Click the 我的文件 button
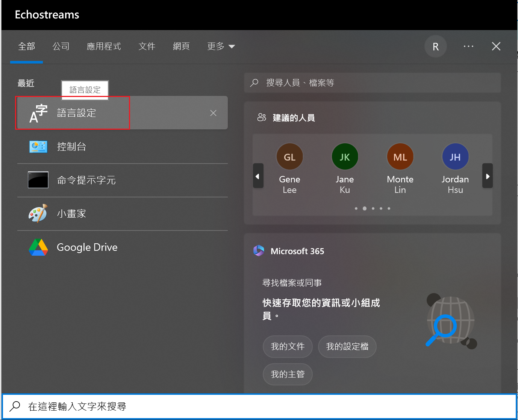The image size is (518, 420). [x=288, y=346]
